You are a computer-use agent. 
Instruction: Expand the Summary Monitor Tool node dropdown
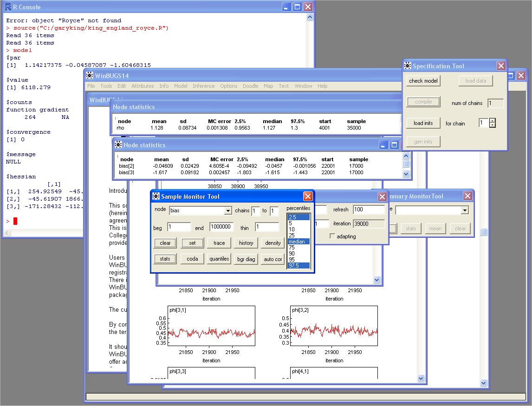point(465,210)
